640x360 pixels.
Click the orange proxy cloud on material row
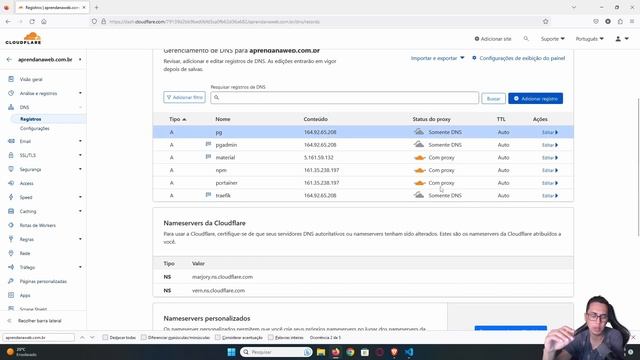(420, 158)
